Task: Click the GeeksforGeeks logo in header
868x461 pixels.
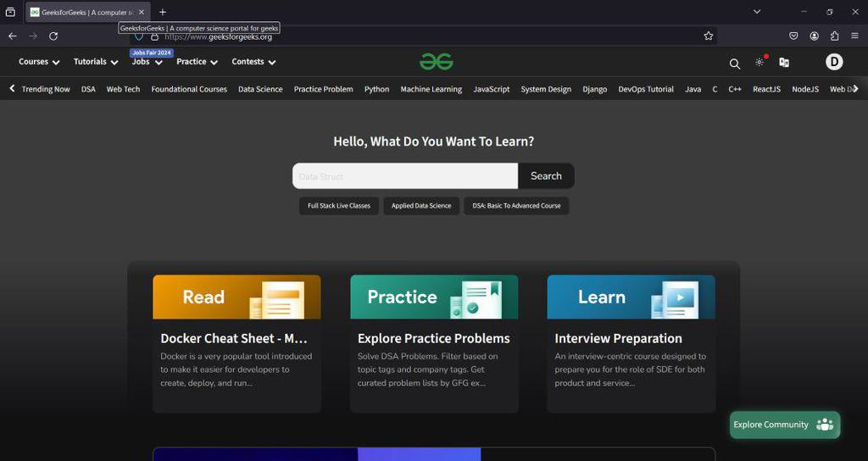Action: click(x=437, y=61)
